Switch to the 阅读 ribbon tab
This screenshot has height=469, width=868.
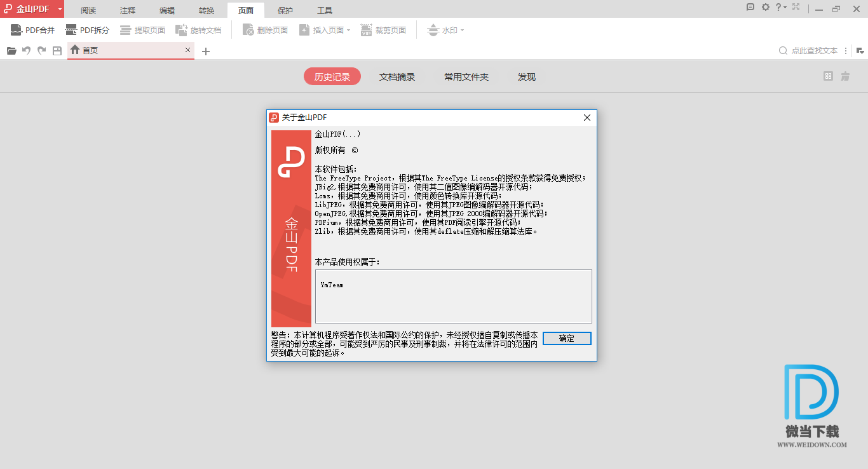(88, 11)
